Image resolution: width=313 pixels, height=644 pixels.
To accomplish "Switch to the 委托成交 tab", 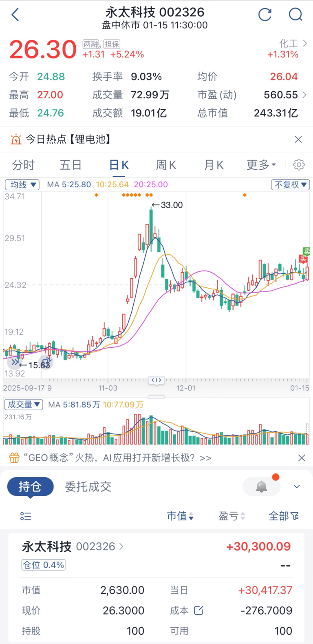I will (88, 486).
